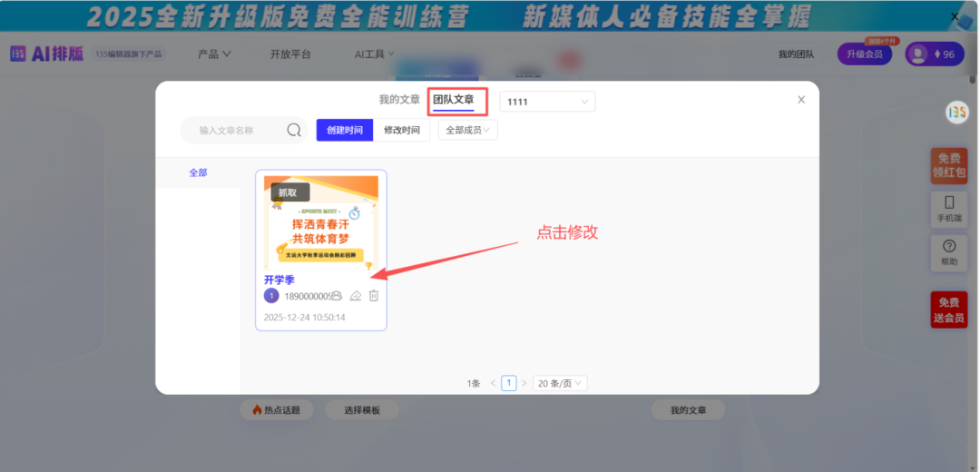Open the team dropdown showing 1111
Screen dimensions: 980x472
pyautogui.click(x=547, y=102)
